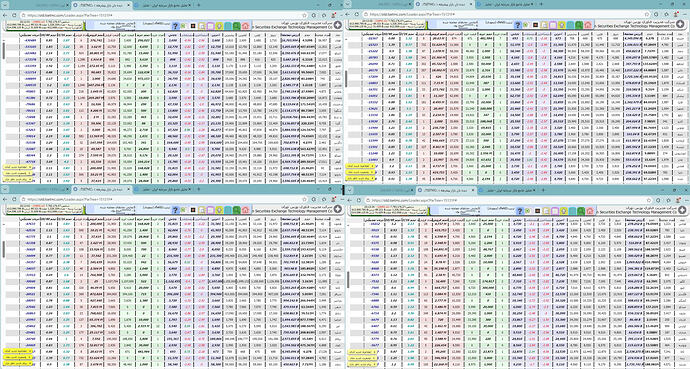The width and height of the screenshot is (690, 369).
Task: Open the help question-mark icon in top-left window
Action: click(175, 26)
